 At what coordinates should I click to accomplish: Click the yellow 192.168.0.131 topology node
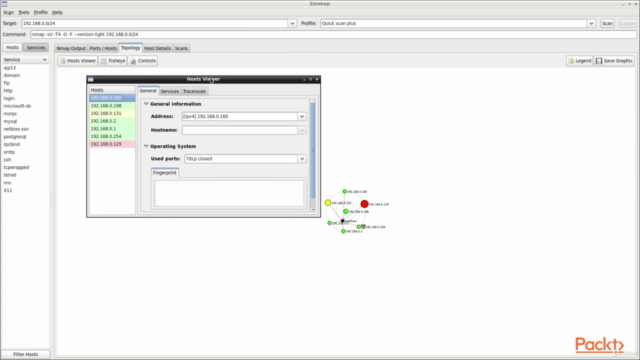328,202
